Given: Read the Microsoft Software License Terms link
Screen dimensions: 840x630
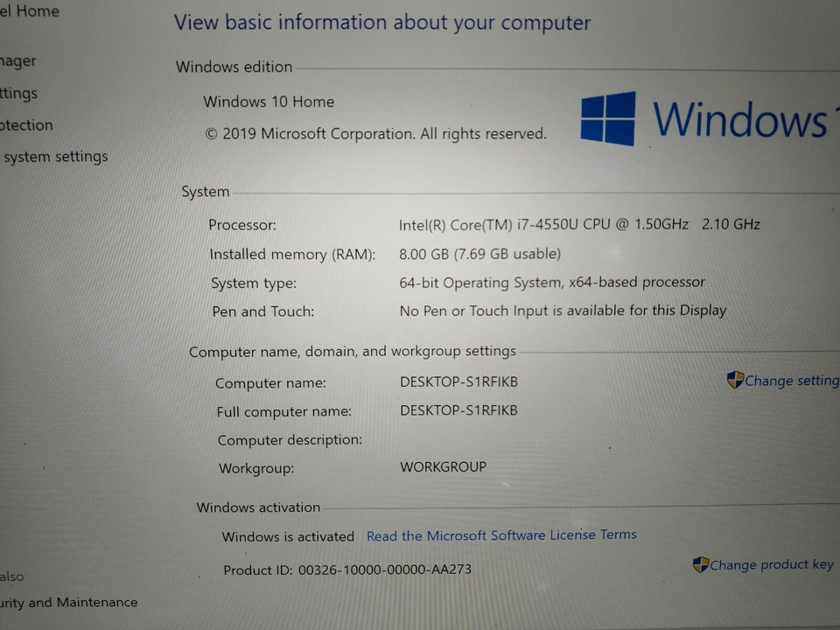Looking at the screenshot, I should point(501,535).
